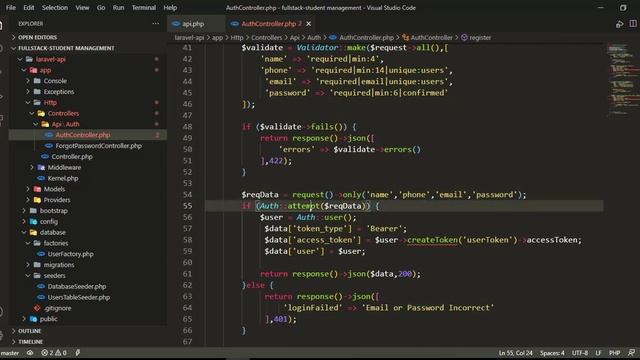Click the Ln 55, Col 24 cursor position
The width and height of the screenshot is (640, 360).
[x=515, y=353]
